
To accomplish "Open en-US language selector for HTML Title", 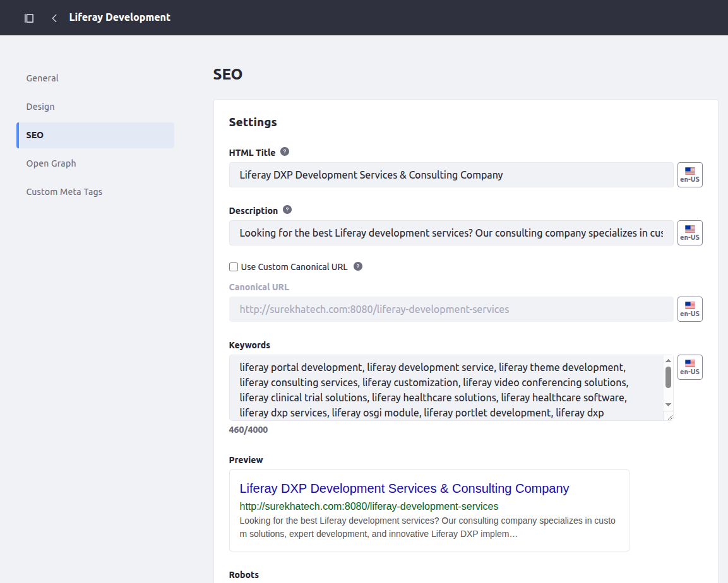I will click(690, 175).
